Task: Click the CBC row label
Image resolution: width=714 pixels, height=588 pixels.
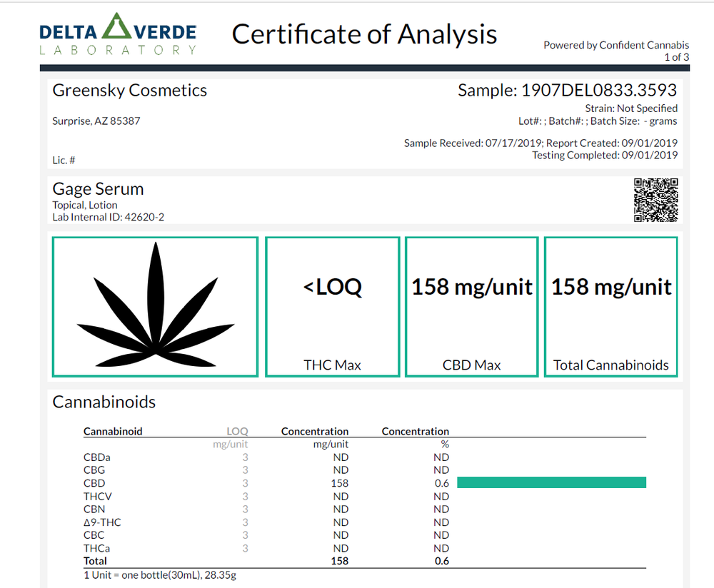Action: (x=94, y=535)
